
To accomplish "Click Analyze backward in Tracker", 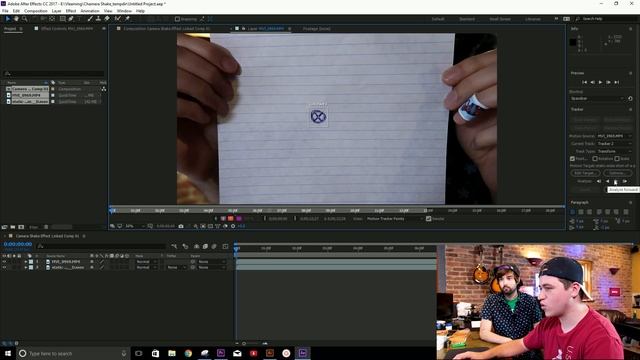I will 607,181.
